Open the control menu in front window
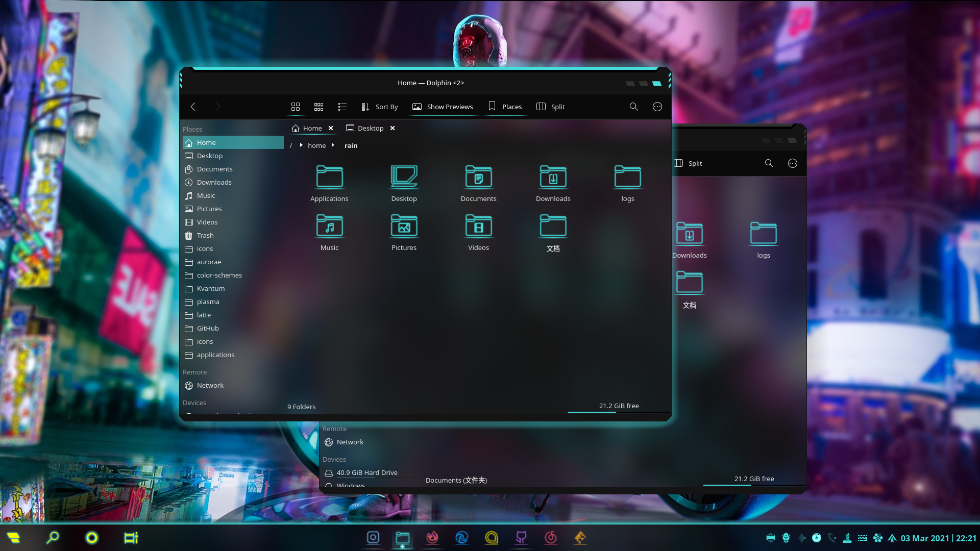This screenshot has width=980, height=551. point(657,107)
